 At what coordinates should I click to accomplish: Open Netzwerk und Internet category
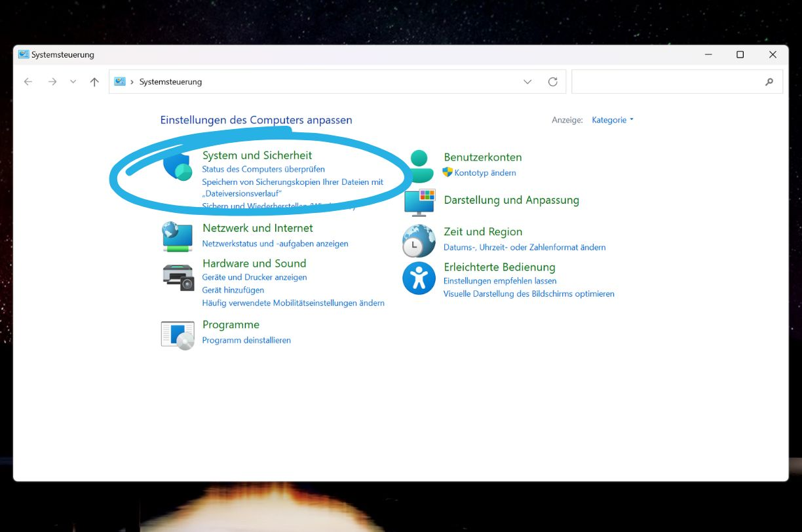[258, 228]
